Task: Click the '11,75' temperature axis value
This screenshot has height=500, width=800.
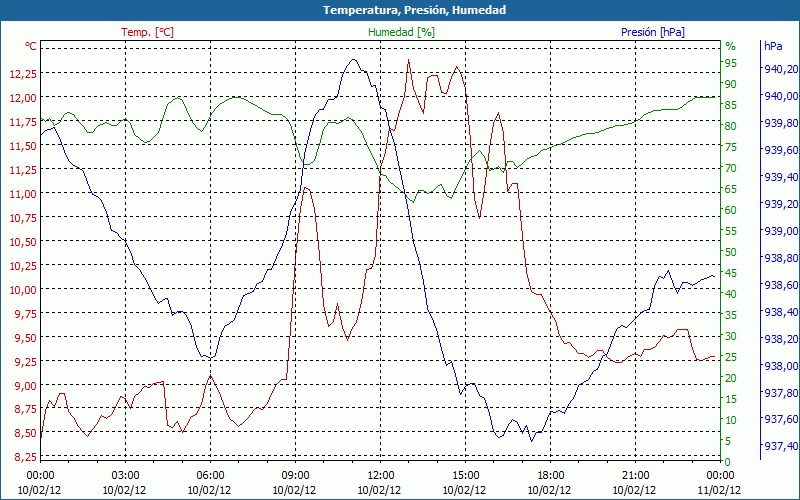Action: [23, 121]
